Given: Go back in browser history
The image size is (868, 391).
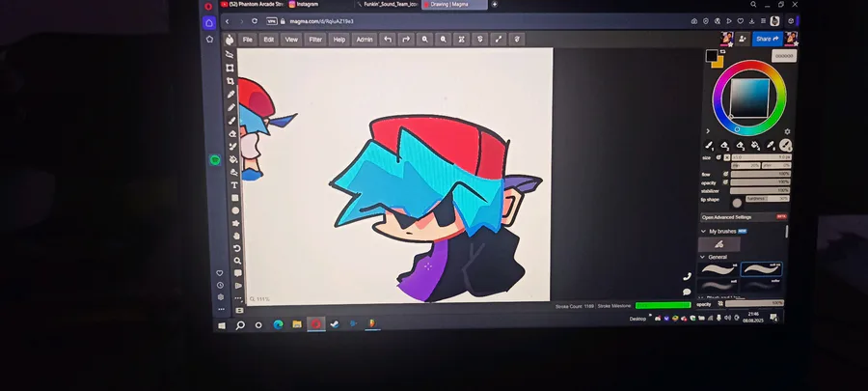Looking at the screenshot, I should pyautogui.click(x=227, y=21).
